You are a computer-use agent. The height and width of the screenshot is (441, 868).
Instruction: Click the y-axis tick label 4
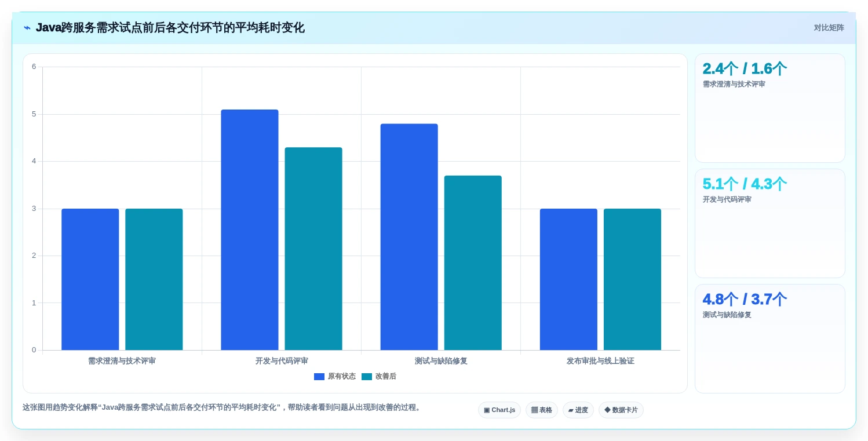coord(34,161)
